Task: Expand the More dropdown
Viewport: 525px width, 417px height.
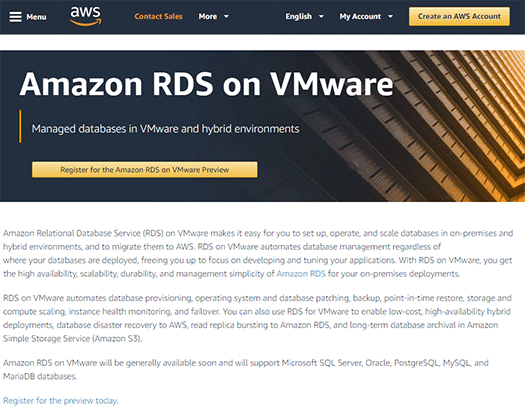Action: [x=214, y=16]
